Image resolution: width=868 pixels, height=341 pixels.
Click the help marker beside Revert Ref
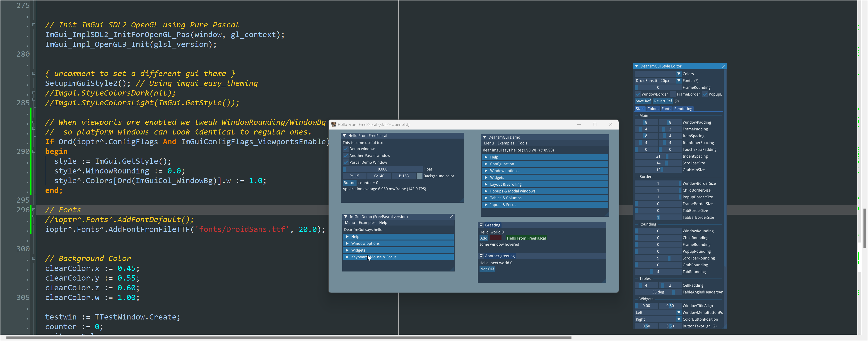pyautogui.click(x=677, y=101)
